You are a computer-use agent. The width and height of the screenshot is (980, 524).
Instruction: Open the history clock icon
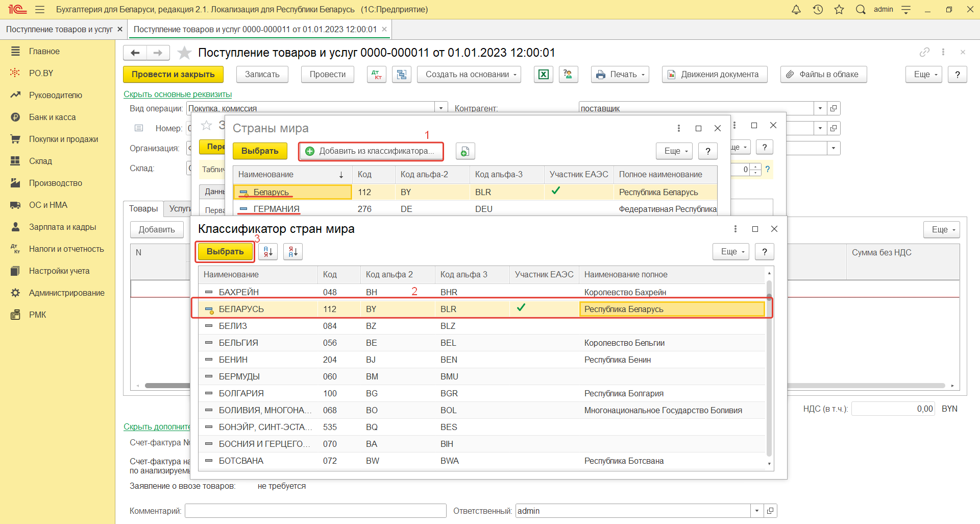coord(818,10)
